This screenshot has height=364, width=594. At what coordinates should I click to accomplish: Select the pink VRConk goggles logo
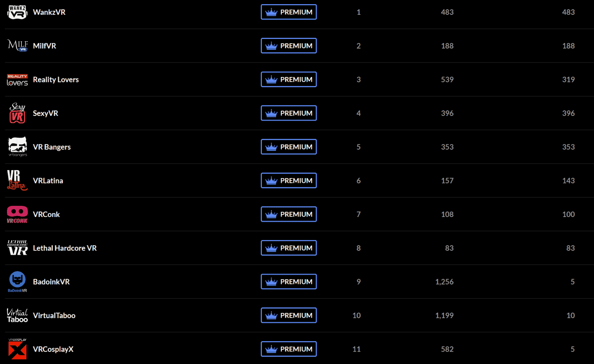point(17,214)
